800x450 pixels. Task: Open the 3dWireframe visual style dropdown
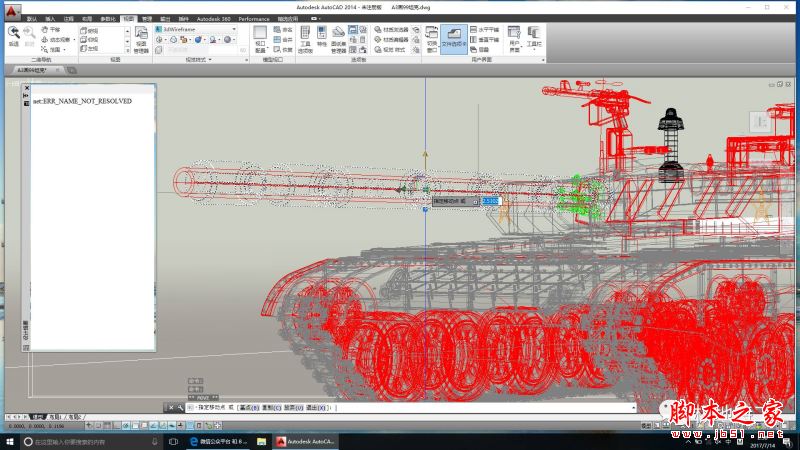tap(196, 30)
